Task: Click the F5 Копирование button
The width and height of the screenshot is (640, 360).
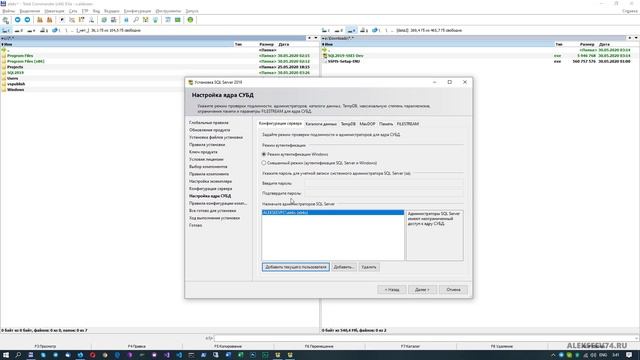Action: point(228,346)
